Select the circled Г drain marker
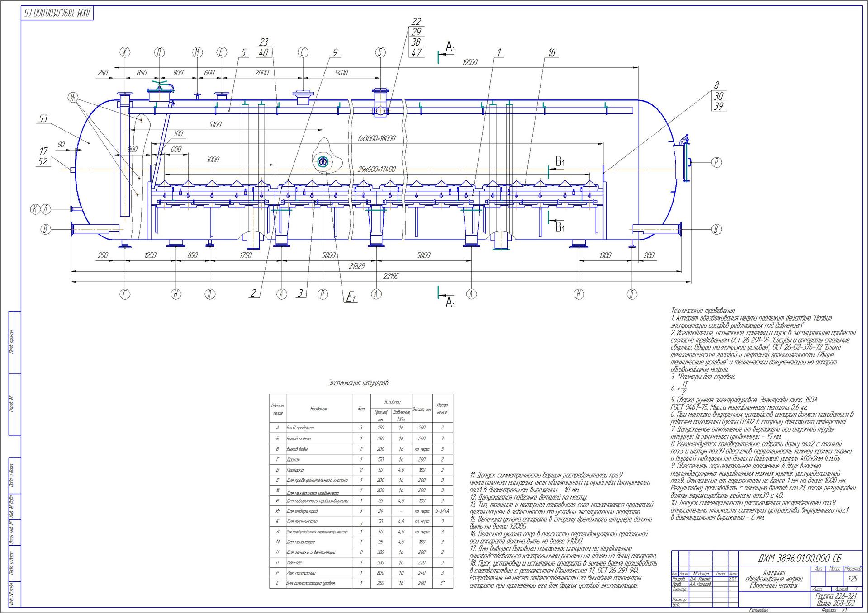The height and width of the screenshot is (613, 868). pyautogui.click(x=125, y=294)
